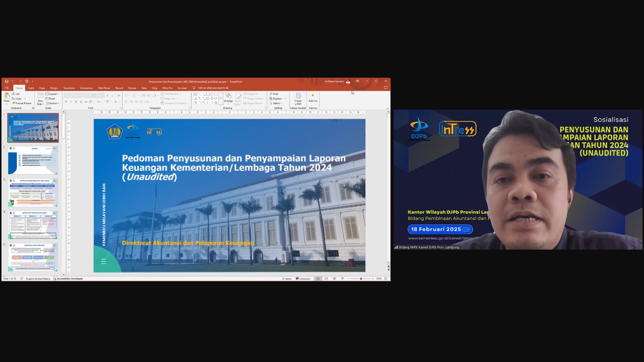Click the Find magnifier in Editing group
The height and width of the screenshot is (362, 644).
click(x=271, y=94)
